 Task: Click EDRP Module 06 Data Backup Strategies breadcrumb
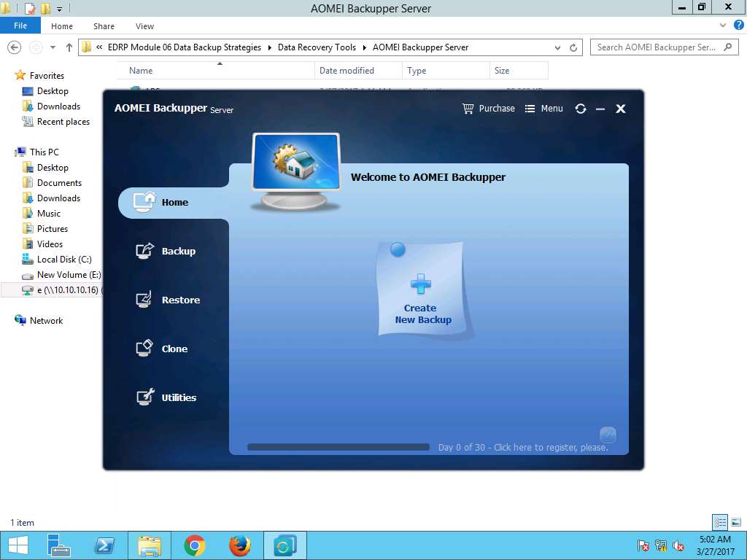click(185, 47)
